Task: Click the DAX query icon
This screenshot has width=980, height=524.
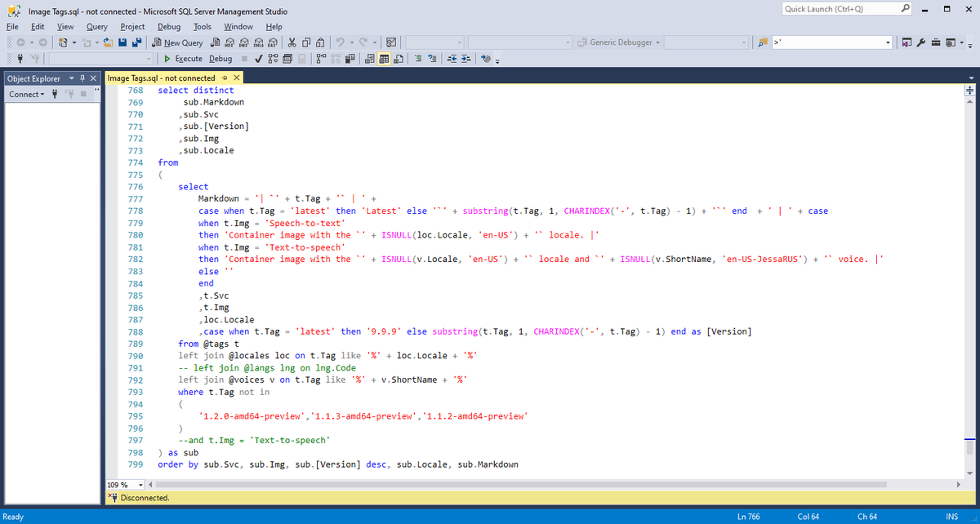Action: click(x=273, y=42)
